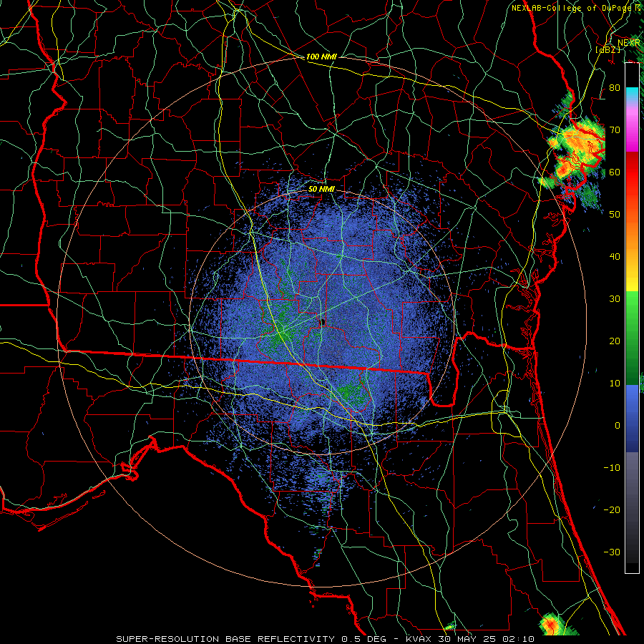Click the 30 value on the color scale
The width and height of the screenshot is (644, 644).
coord(615,299)
